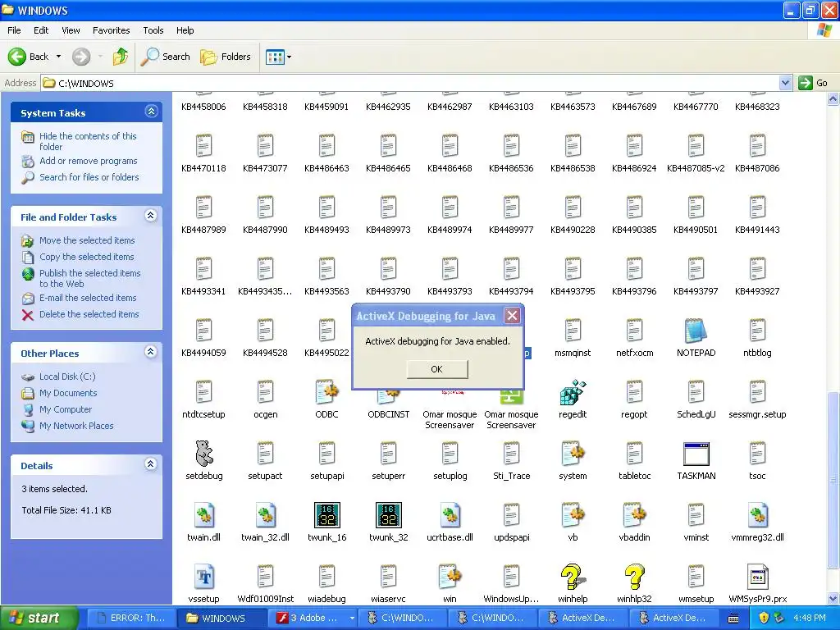This screenshot has height=630, width=840.
Task: Open the File menu
Action: (15, 30)
